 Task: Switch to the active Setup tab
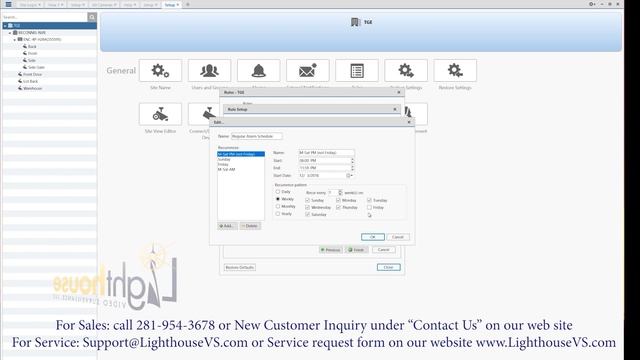171,4
